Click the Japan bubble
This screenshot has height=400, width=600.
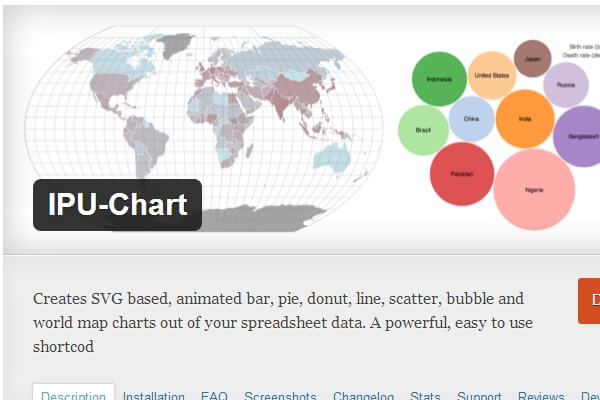coord(533,59)
